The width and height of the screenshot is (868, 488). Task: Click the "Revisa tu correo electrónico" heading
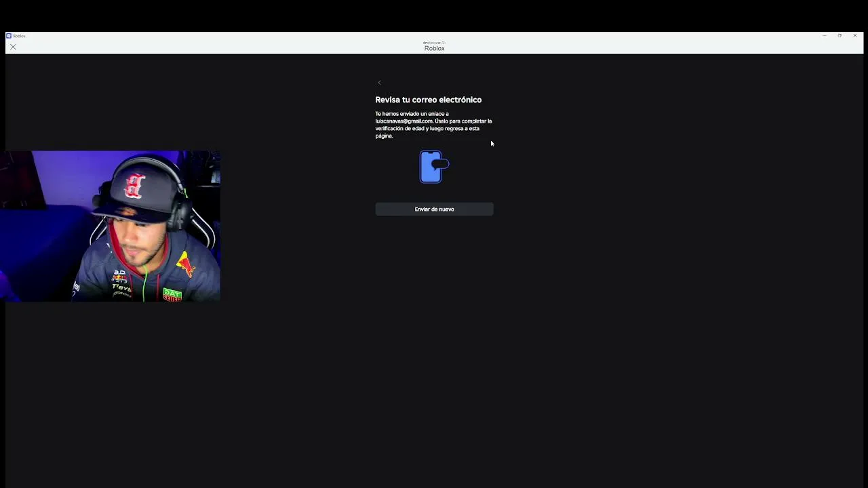(429, 100)
